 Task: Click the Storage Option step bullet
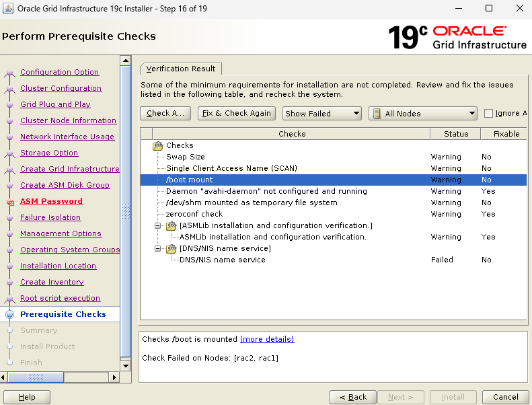[10, 153]
